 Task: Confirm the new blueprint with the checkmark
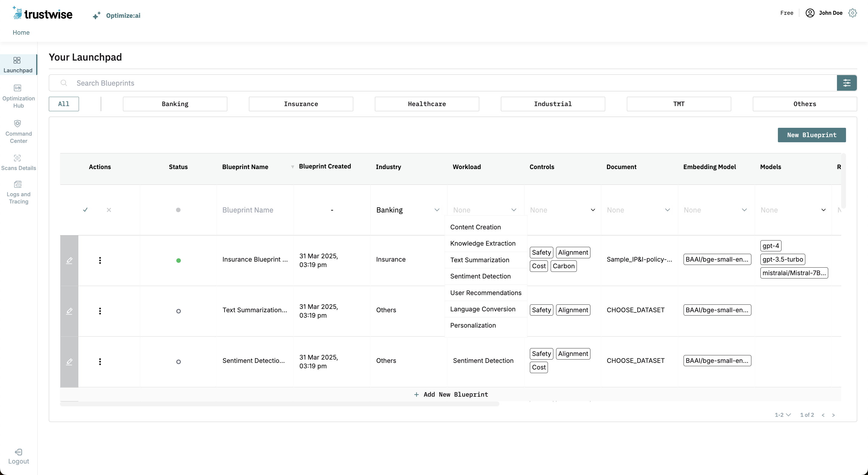click(85, 210)
